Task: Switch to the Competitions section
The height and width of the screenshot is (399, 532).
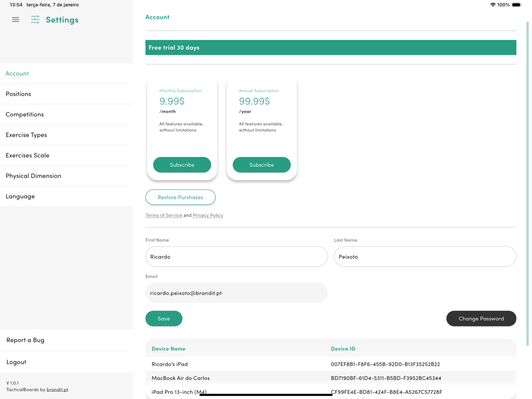Action: (x=24, y=114)
